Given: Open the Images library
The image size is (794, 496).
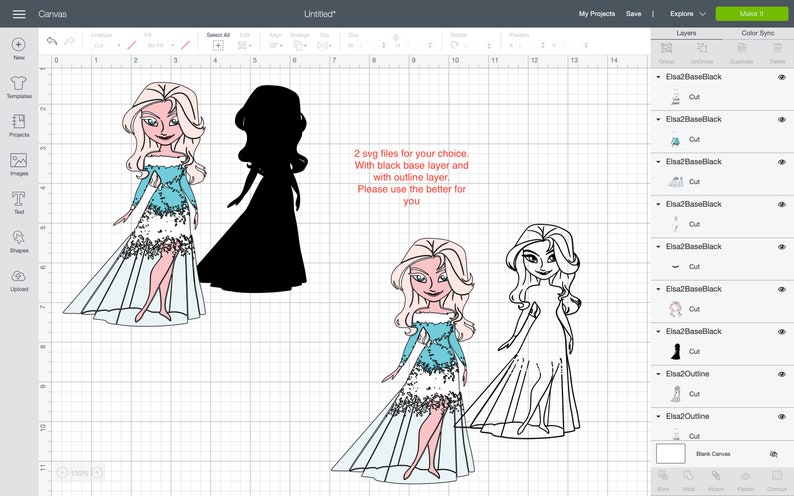Looking at the screenshot, I should click(19, 164).
